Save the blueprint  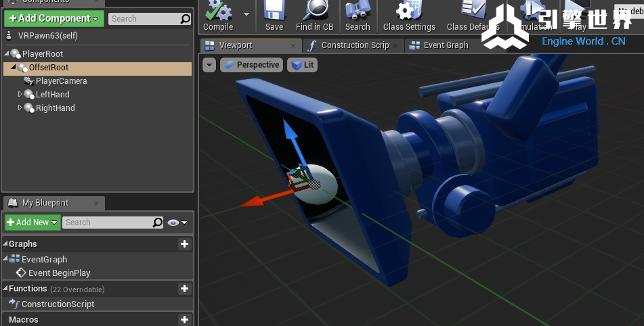pyautogui.click(x=274, y=16)
